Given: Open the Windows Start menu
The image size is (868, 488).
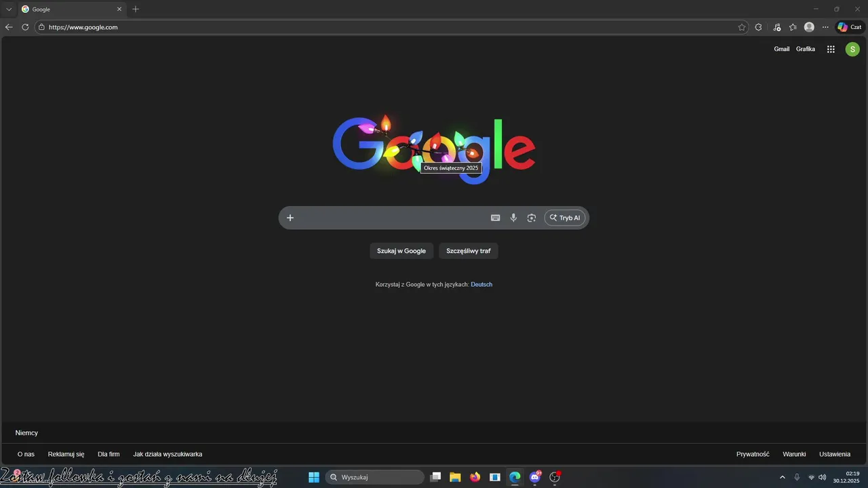Looking at the screenshot, I should click(314, 477).
